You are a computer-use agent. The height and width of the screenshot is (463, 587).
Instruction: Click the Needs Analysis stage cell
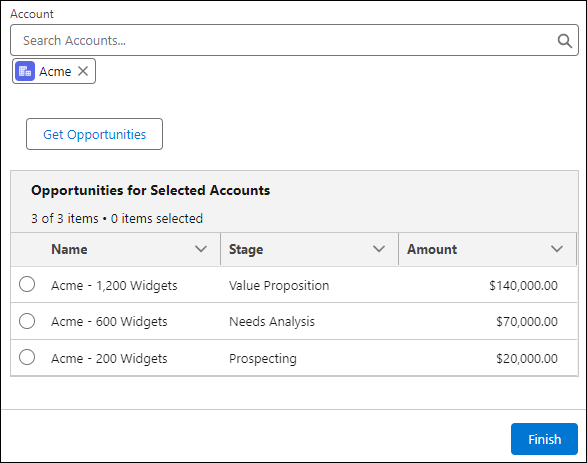(x=272, y=322)
